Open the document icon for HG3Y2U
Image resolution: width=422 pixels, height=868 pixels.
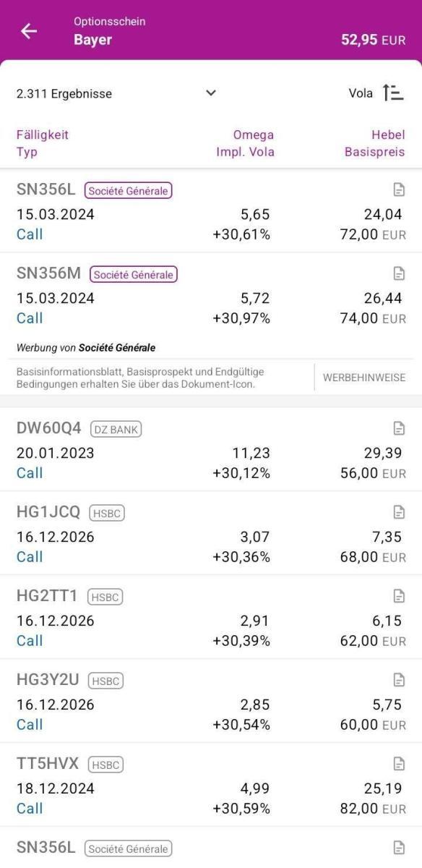tap(398, 680)
